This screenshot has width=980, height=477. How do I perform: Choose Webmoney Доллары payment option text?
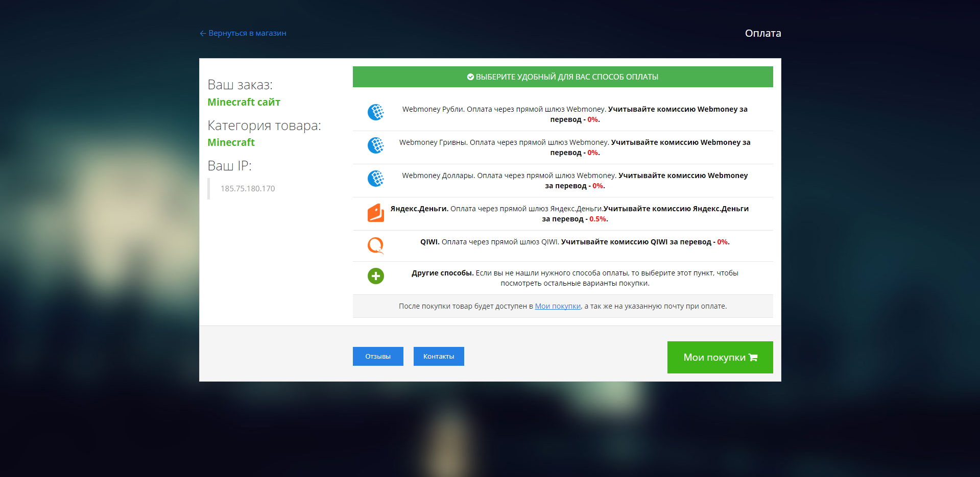[x=575, y=181]
